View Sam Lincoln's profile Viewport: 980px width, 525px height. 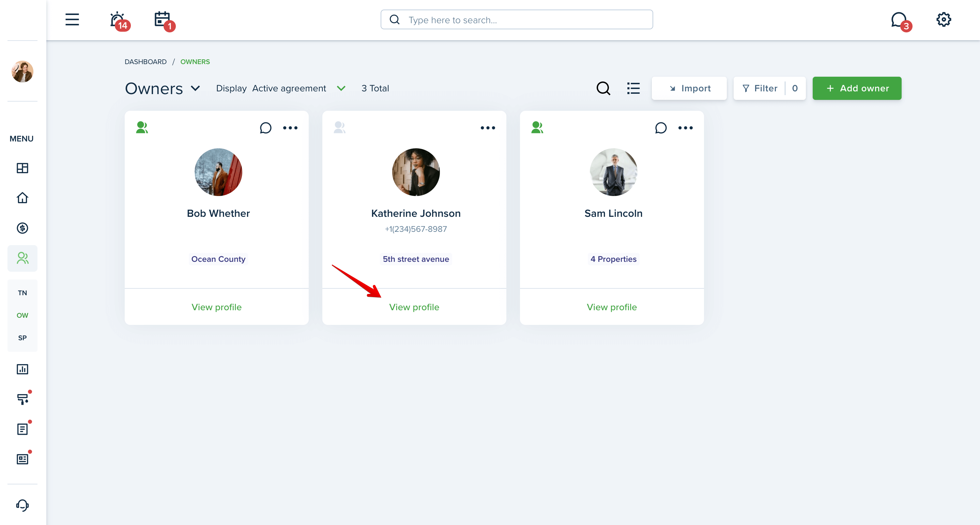pos(612,307)
